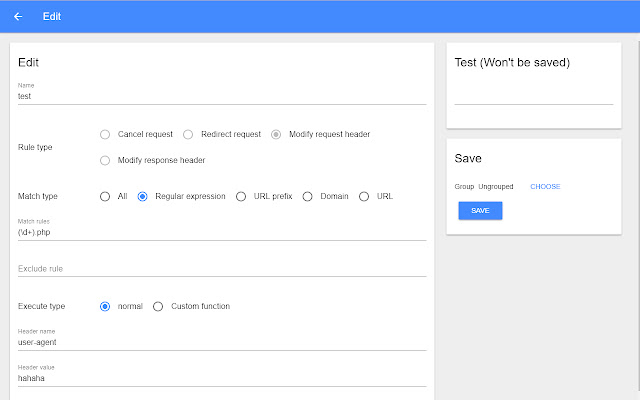Image resolution: width=640 pixels, height=400 pixels.
Task: Set match type to All
Action: pos(105,196)
